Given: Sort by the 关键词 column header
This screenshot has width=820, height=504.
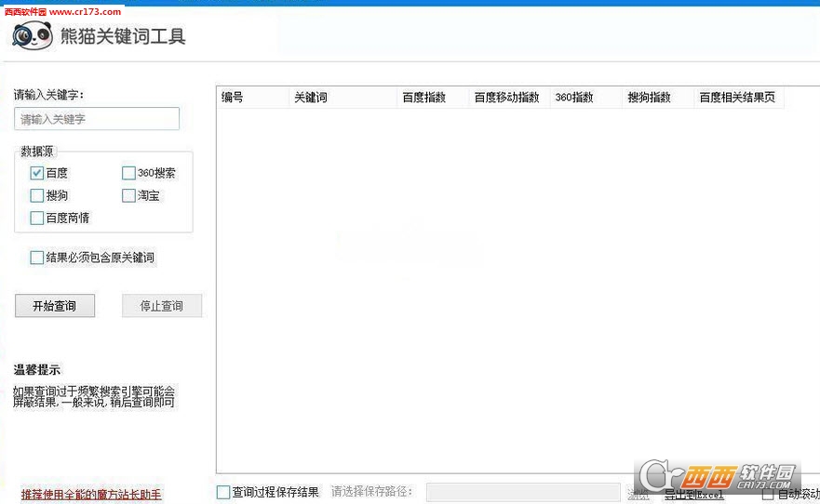Looking at the screenshot, I should tap(343, 97).
